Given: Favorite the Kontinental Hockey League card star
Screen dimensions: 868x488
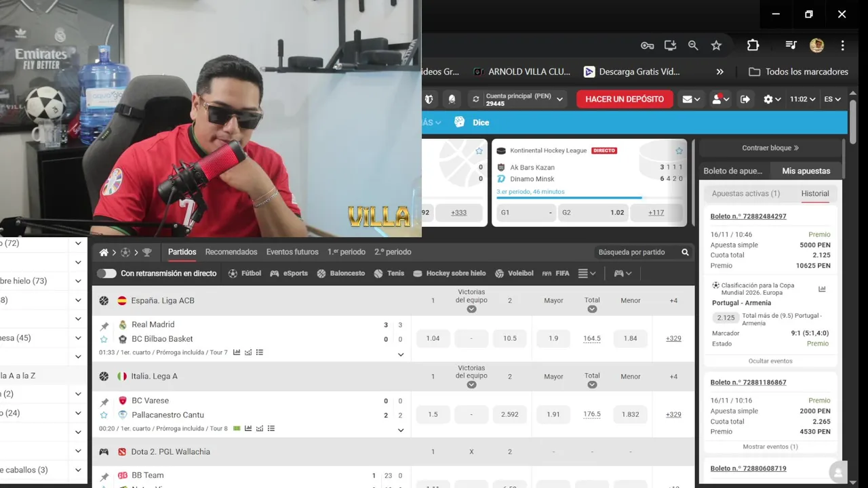Looking at the screenshot, I should 679,150.
